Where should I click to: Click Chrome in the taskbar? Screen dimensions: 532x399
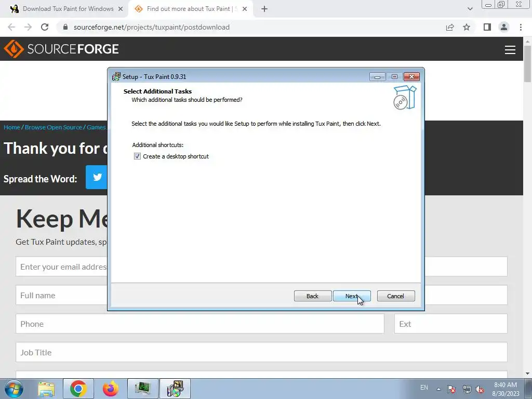tap(78, 389)
